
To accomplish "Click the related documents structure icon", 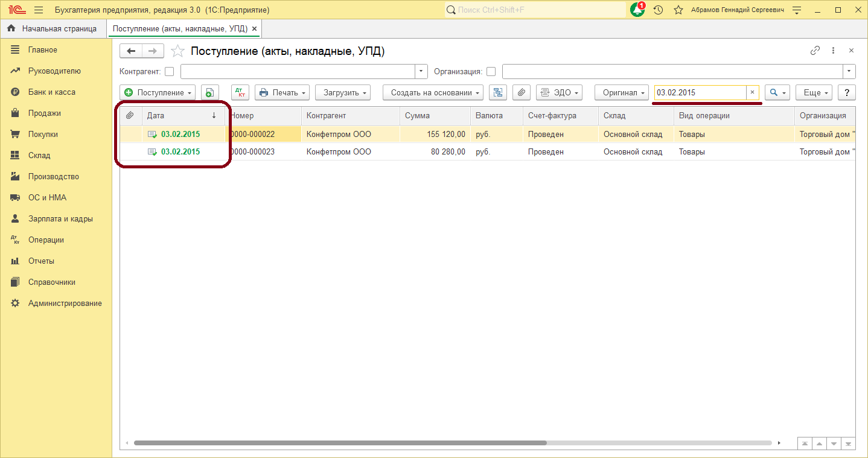I will click(498, 92).
